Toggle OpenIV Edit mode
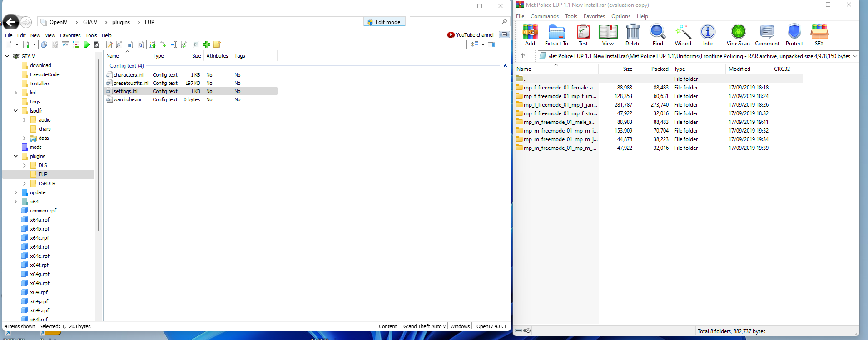The height and width of the screenshot is (340, 868). 384,22
